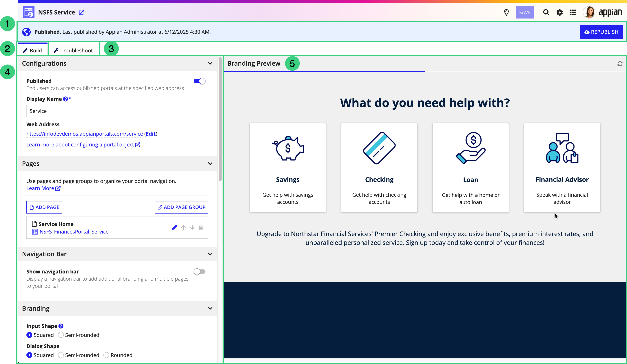Click the Checking credit card icon
Image resolution: width=627 pixels, height=364 pixels.
pos(379,148)
